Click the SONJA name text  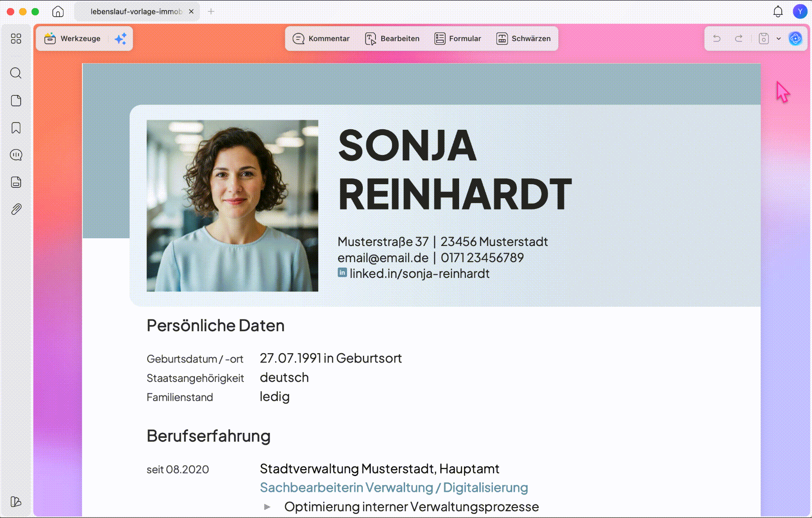pyautogui.click(x=407, y=145)
